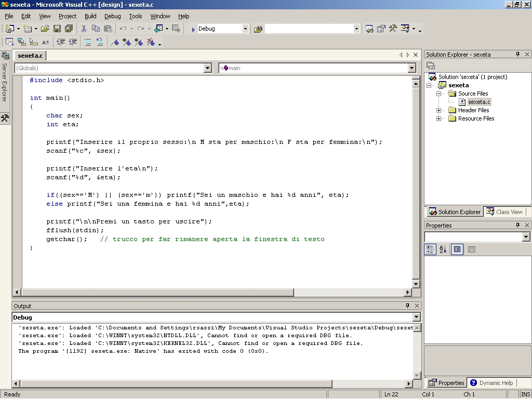Click the Start debugging arrow icon
The image size is (532, 399).
click(193, 29)
